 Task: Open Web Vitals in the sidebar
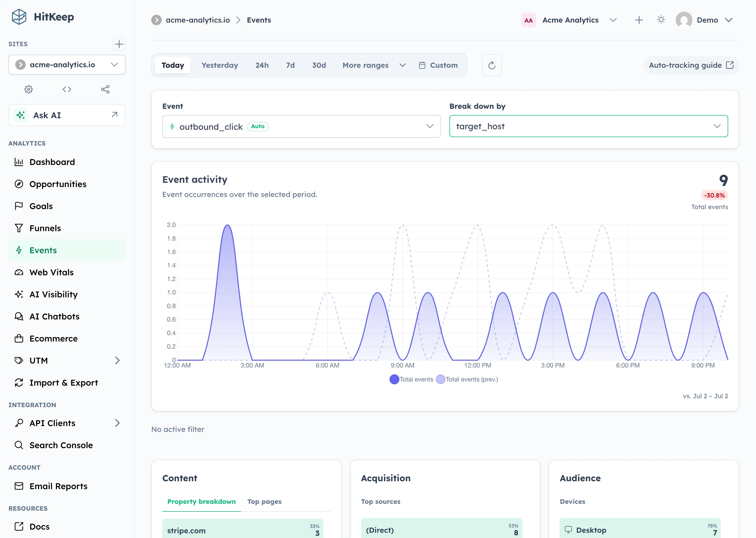click(x=67, y=272)
